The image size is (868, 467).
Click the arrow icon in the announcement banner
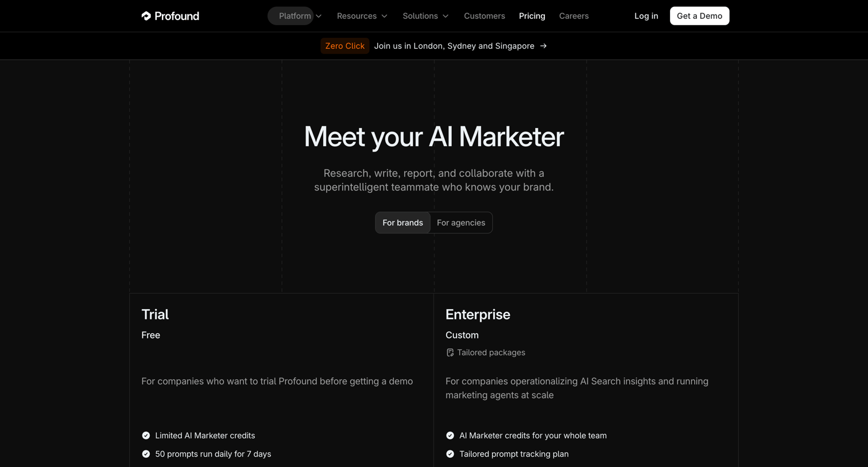click(543, 46)
